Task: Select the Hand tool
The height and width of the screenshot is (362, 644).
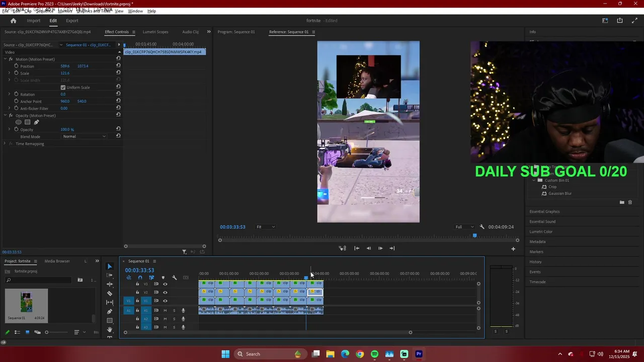Action: pos(110,330)
